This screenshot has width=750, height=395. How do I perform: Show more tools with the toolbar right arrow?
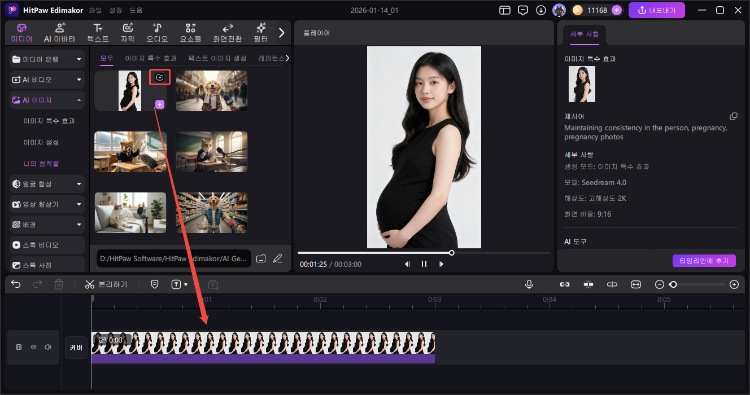[x=281, y=33]
